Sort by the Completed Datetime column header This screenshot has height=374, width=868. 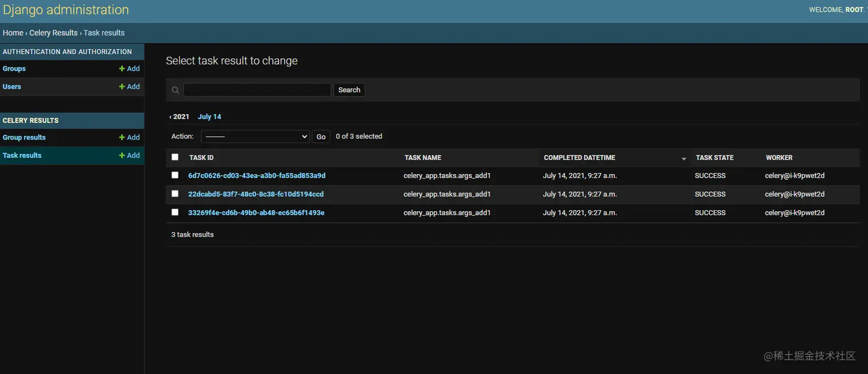(579, 157)
